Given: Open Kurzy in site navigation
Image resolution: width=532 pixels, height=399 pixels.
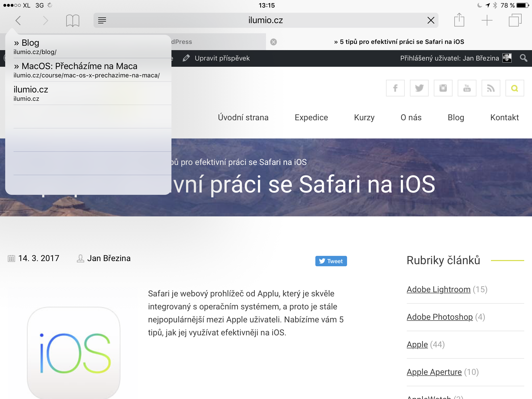Looking at the screenshot, I should click(x=364, y=117).
